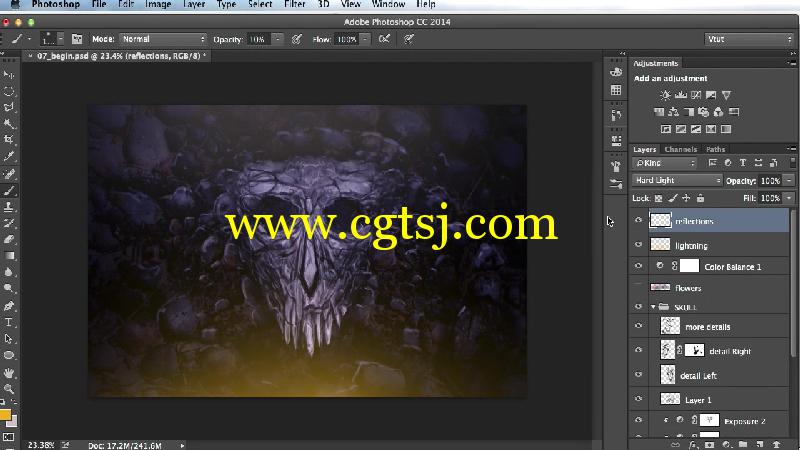Select the Color Balance 1 layer mask thumbnail

tap(689, 266)
